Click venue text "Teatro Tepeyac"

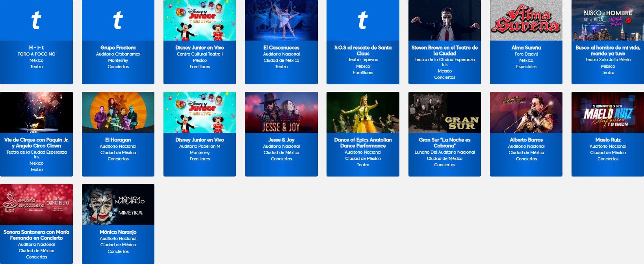(x=363, y=60)
